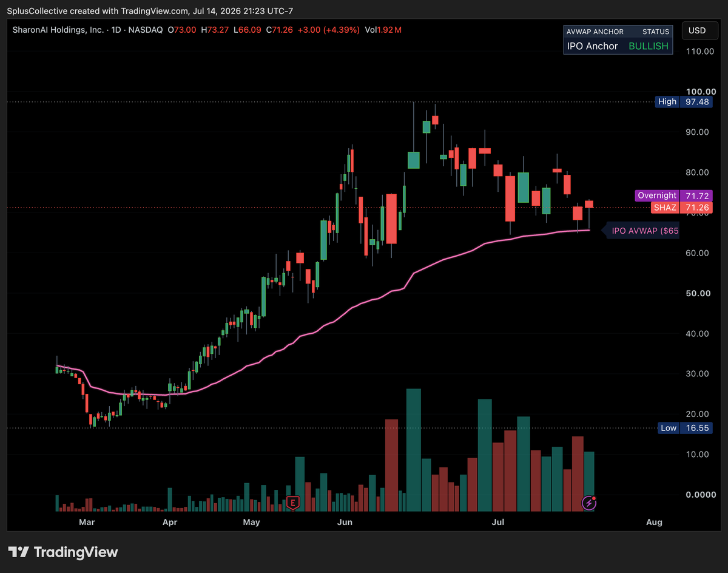Click the SHAZ 71.26 price tag
The width and height of the screenshot is (728, 573).
[682, 208]
